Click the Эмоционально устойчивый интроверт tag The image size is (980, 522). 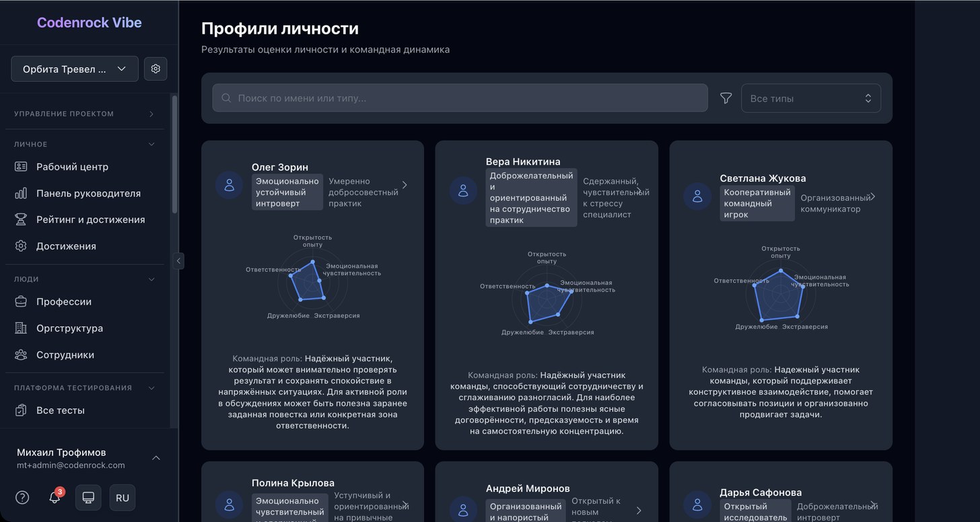click(287, 192)
